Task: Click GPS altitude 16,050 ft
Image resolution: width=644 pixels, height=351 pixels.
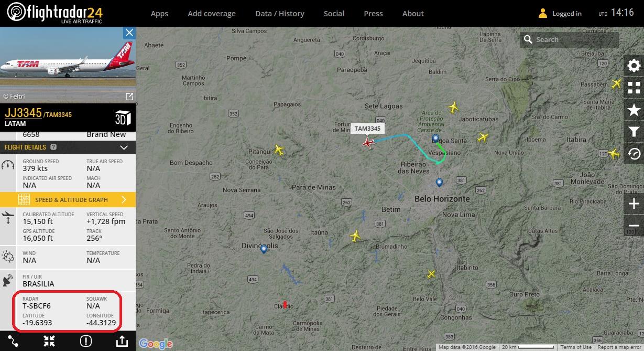Action: (38, 238)
